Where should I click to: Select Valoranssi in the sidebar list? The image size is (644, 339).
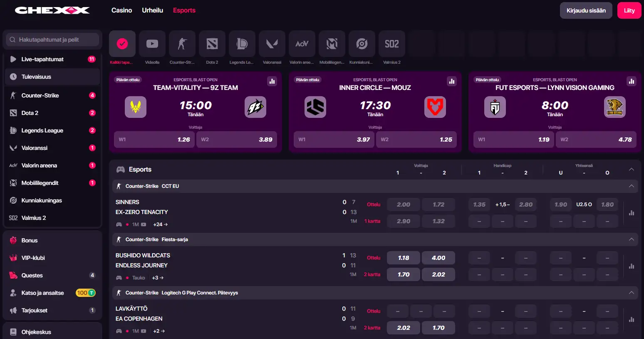pos(52,148)
